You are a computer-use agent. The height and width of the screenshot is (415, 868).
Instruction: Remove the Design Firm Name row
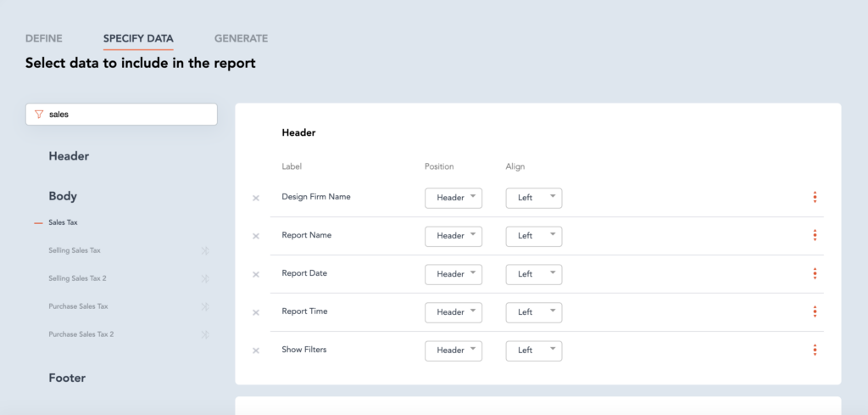click(x=256, y=198)
